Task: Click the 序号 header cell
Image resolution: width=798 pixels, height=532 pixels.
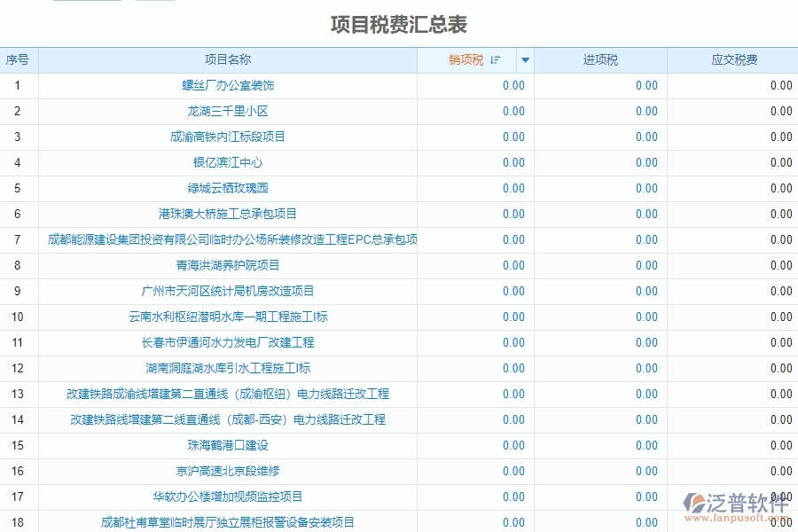Action: pos(19,59)
